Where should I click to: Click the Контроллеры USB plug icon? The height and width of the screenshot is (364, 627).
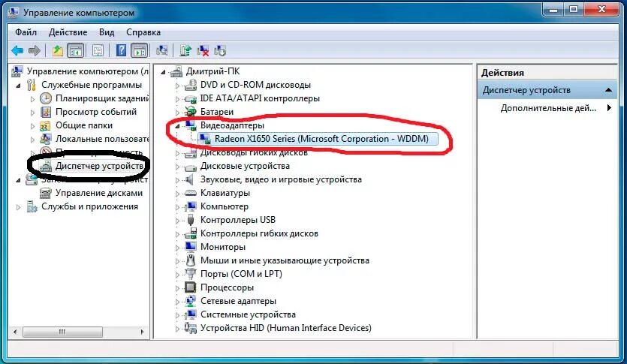(x=190, y=220)
